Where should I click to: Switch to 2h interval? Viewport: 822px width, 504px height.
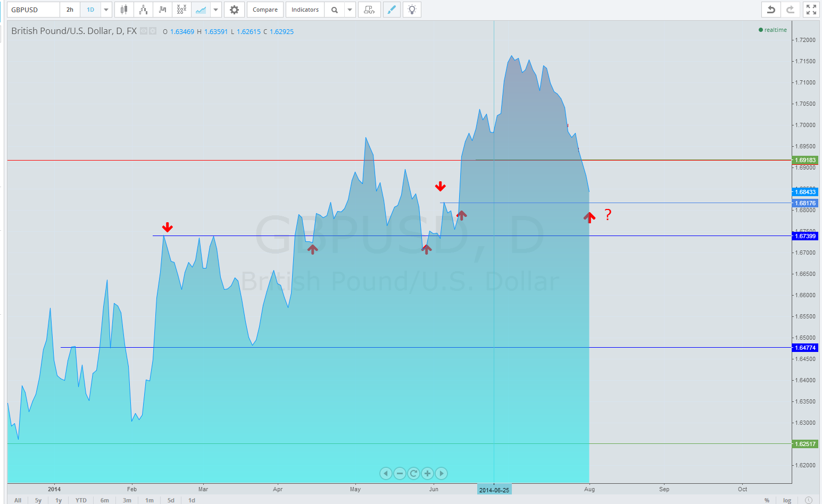[70, 10]
